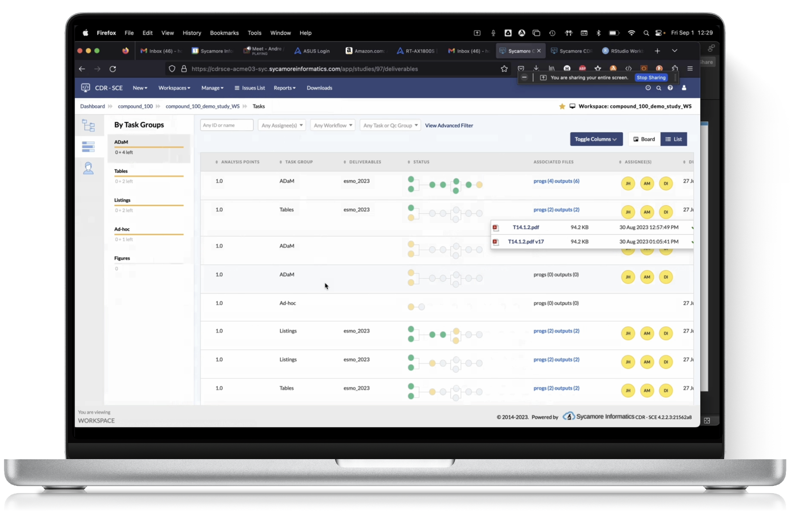Open the Firefox downloads icon in toolbar
Image resolution: width=791 pixels, height=532 pixels.
(x=536, y=69)
